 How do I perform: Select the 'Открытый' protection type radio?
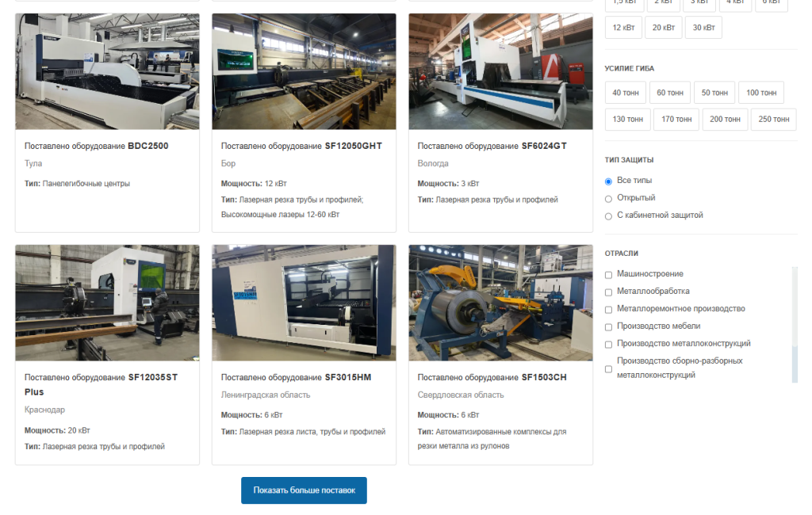click(608, 199)
